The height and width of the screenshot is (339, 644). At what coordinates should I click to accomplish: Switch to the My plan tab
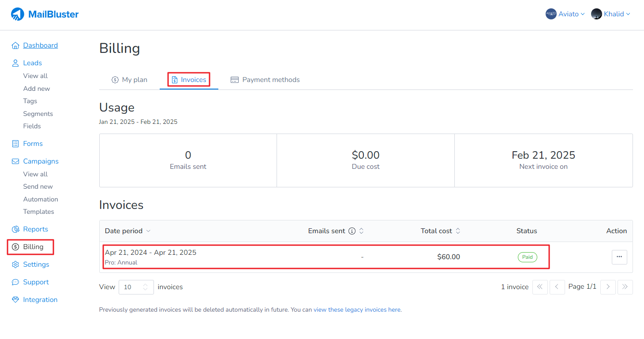[129, 80]
